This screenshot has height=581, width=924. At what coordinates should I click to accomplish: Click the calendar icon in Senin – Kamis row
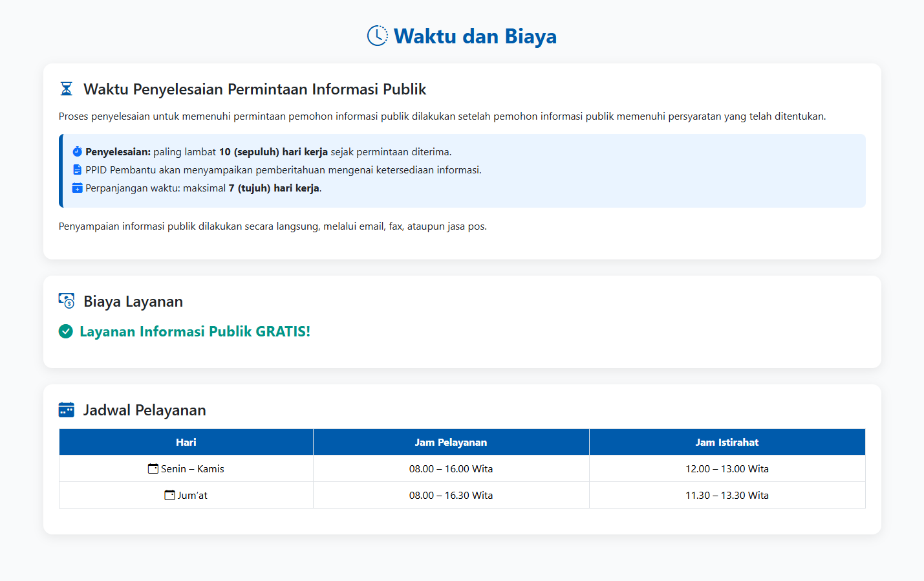153,468
